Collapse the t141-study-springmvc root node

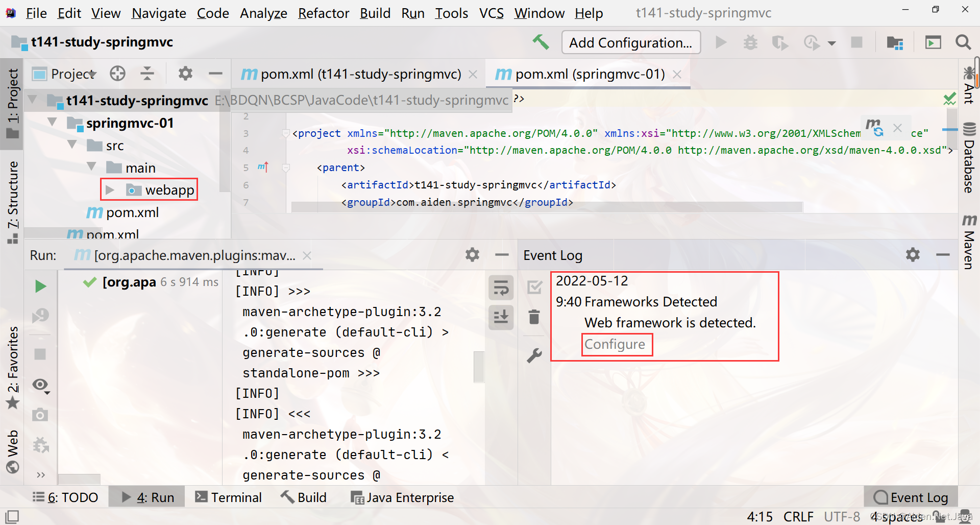pyautogui.click(x=33, y=100)
